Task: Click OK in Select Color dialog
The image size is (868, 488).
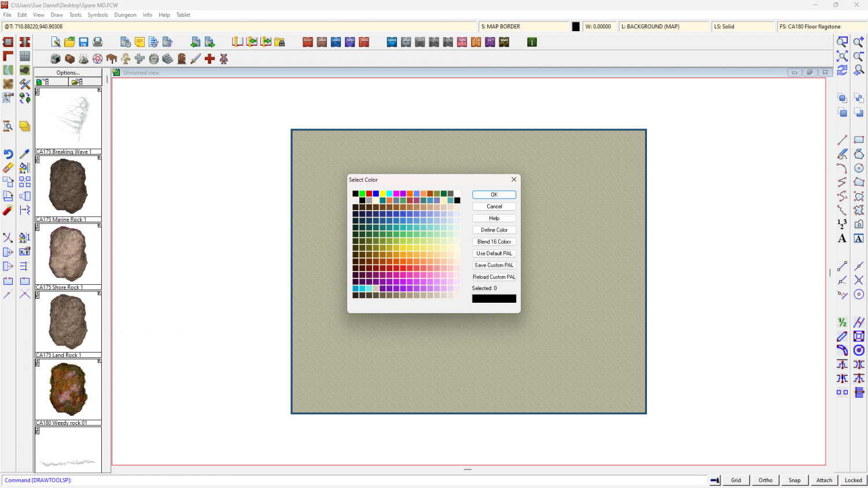Action: point(494,195)
